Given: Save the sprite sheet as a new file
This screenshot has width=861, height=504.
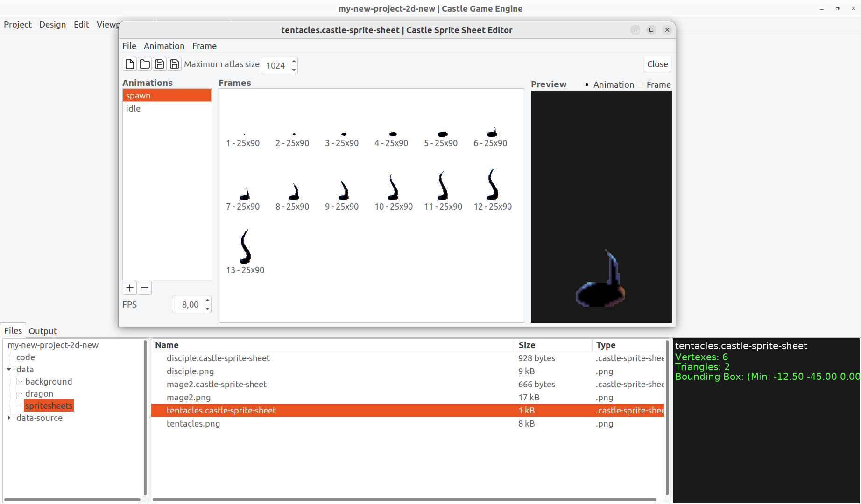Looking at the screenshot, I should (174, 64).
